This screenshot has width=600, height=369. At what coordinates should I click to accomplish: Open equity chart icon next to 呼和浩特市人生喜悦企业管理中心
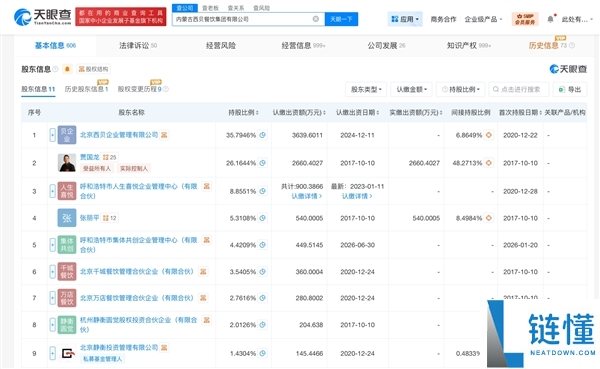207,186
